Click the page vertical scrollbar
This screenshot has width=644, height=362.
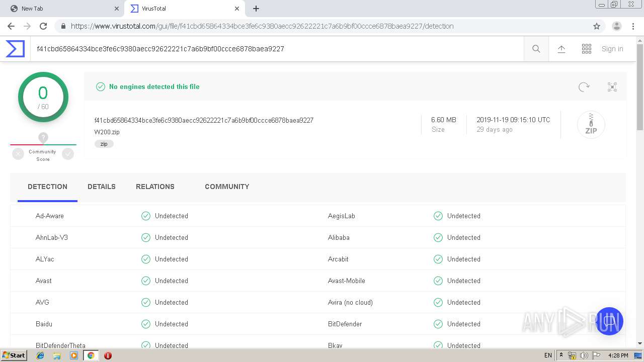pyautogui.click(x=640, y=88)
